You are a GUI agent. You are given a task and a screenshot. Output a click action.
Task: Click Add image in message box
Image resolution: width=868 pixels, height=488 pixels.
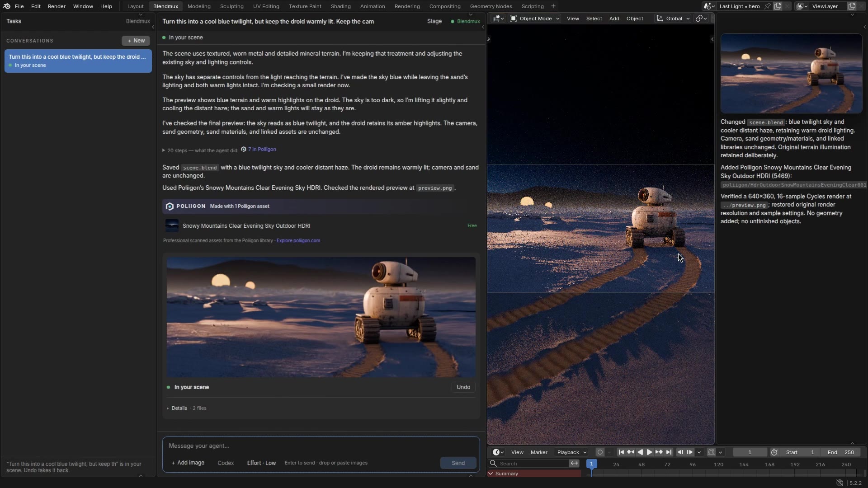coord(188,463)
